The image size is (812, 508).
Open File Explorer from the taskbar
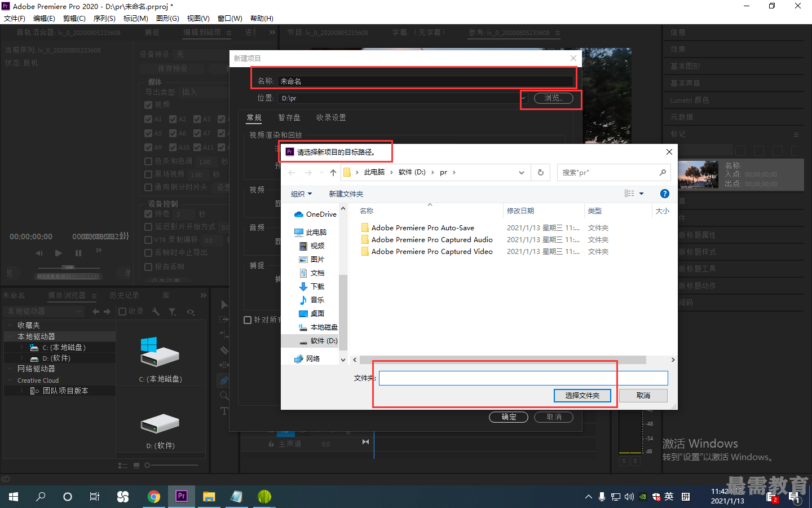tap(209, 497)
